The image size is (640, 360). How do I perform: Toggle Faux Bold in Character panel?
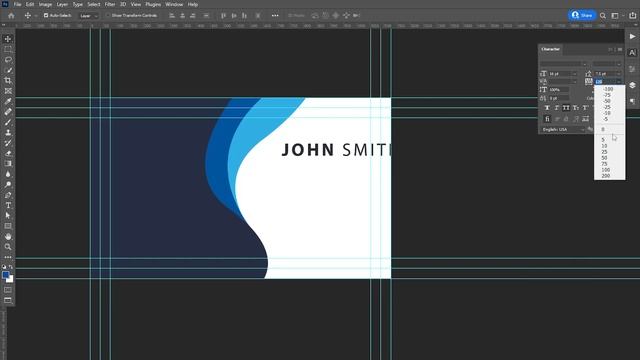(547, 108)
